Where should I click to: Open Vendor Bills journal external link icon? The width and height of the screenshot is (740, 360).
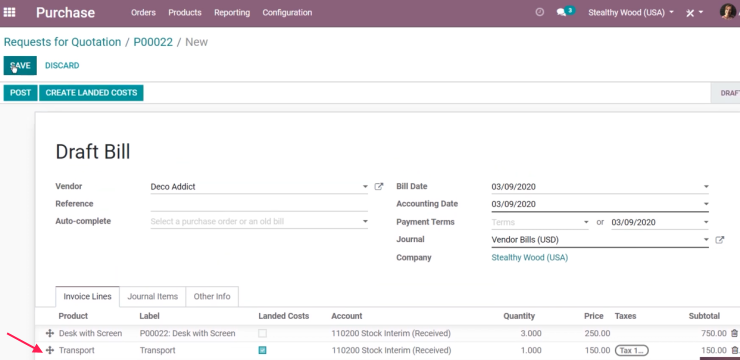(x=719, y=240)
